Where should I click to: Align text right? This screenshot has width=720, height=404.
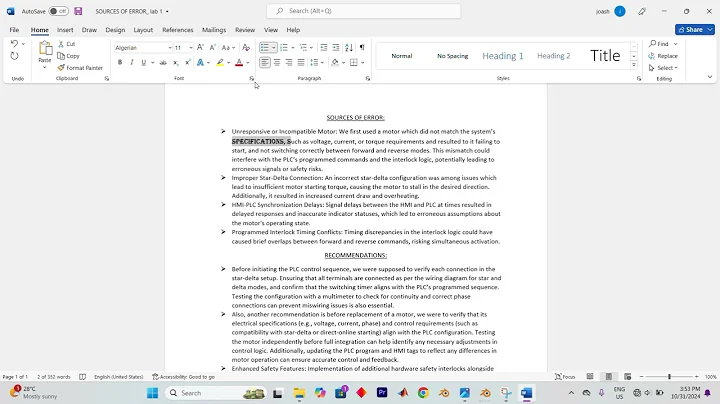point(289,62)
